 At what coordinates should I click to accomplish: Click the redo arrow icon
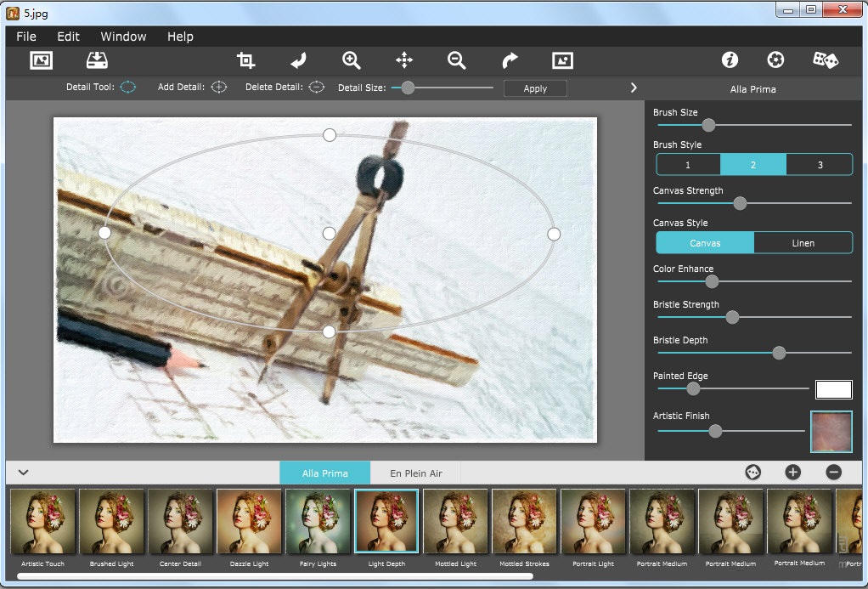510,60
